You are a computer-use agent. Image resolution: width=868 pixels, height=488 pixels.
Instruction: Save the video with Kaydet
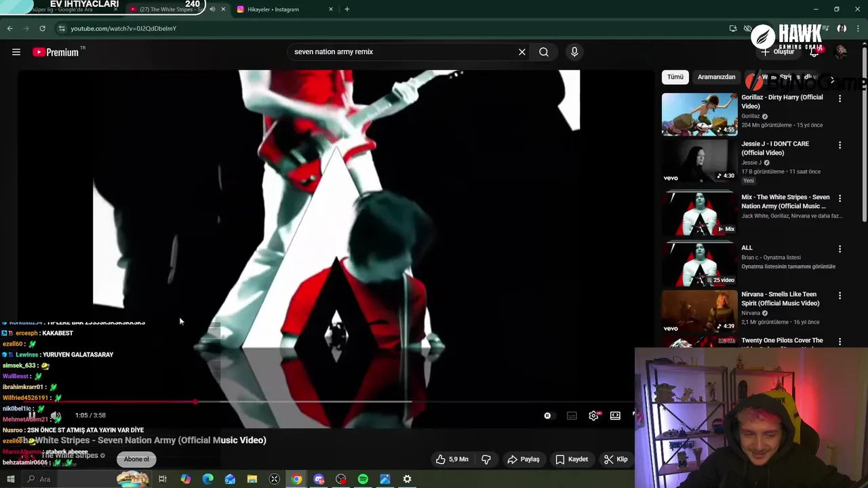click(x=572, y=459)
